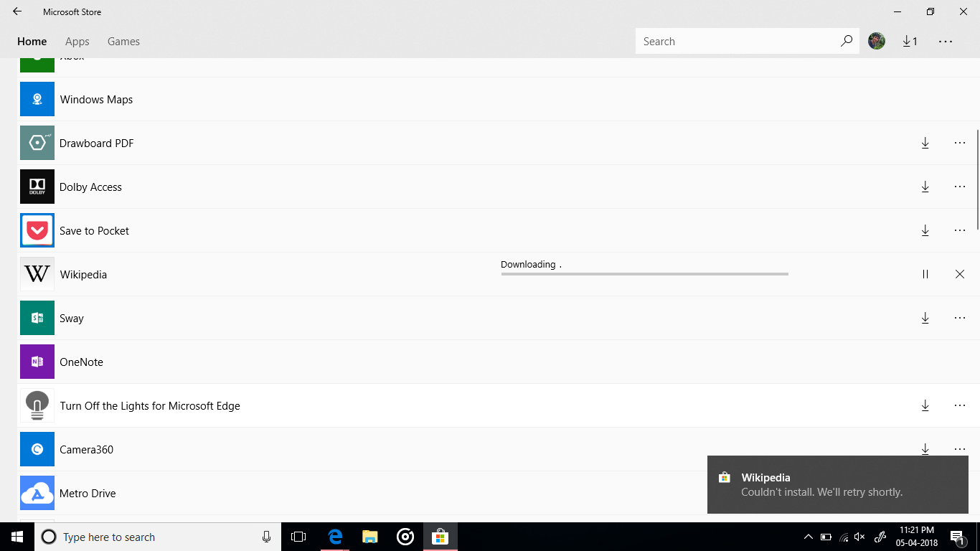Open the Wi-Fi network icon
This screenshot has height=551, width=980.
(x=844, y=537)
